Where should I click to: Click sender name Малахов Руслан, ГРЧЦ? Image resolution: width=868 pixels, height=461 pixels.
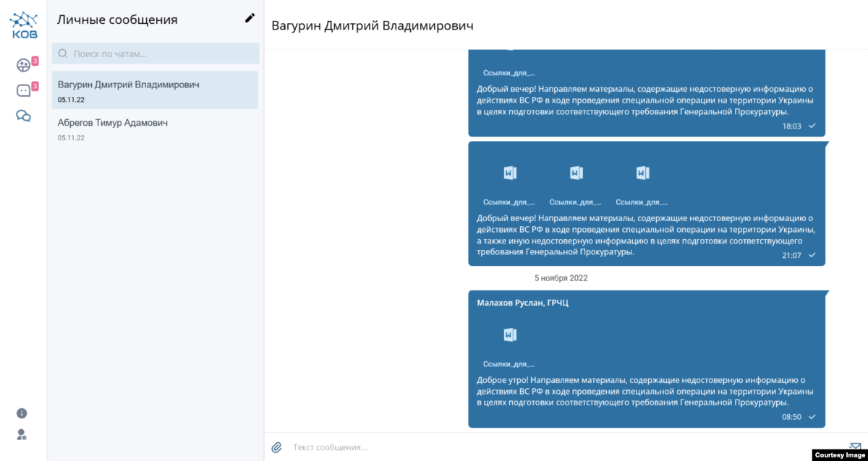523,302
